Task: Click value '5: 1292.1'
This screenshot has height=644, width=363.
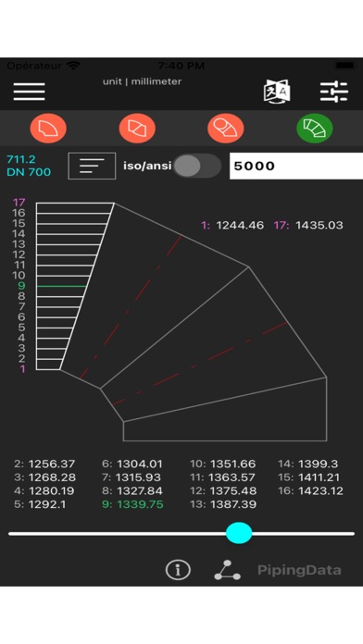Action: pos(40,504)
